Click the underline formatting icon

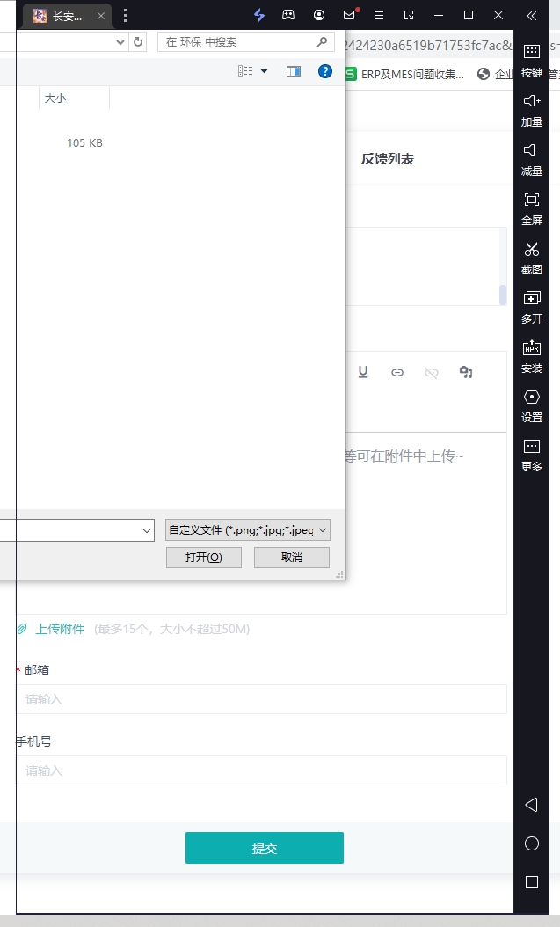coord(363,373)
